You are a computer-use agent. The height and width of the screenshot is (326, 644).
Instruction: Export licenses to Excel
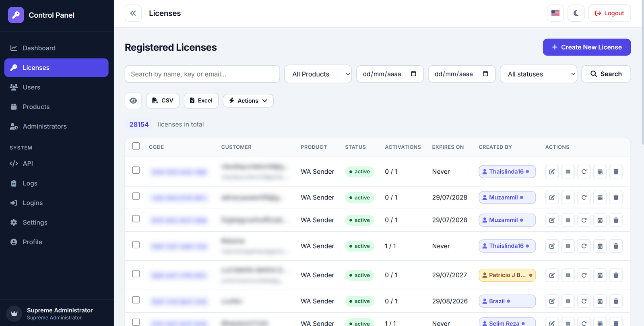tap(201, 101)
